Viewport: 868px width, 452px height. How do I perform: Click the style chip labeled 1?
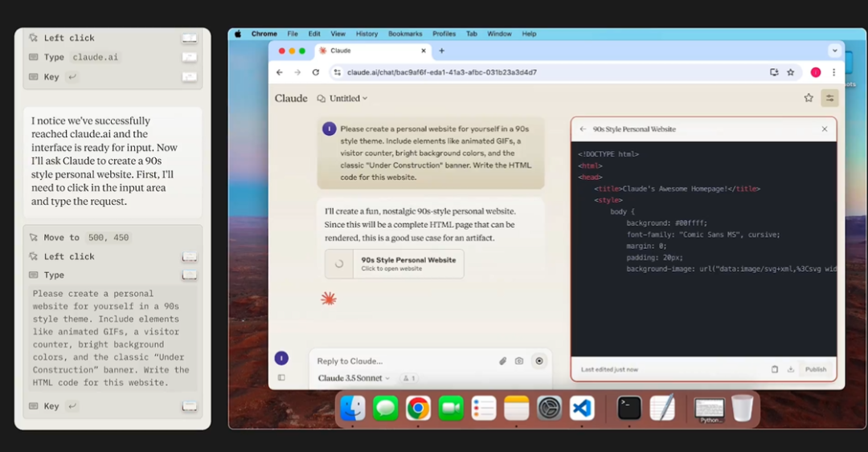pyautogui.click(x=409, y=378)
